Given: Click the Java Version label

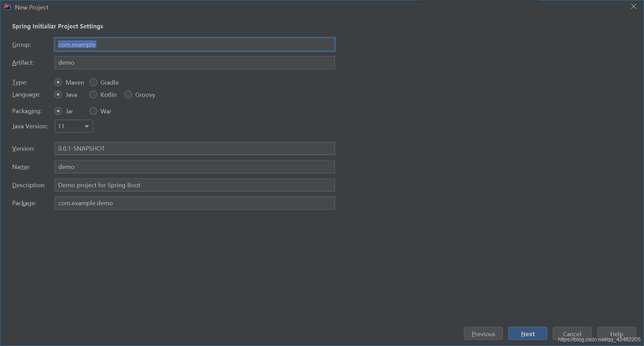Looking at the screenshot, I should point(30,126).
